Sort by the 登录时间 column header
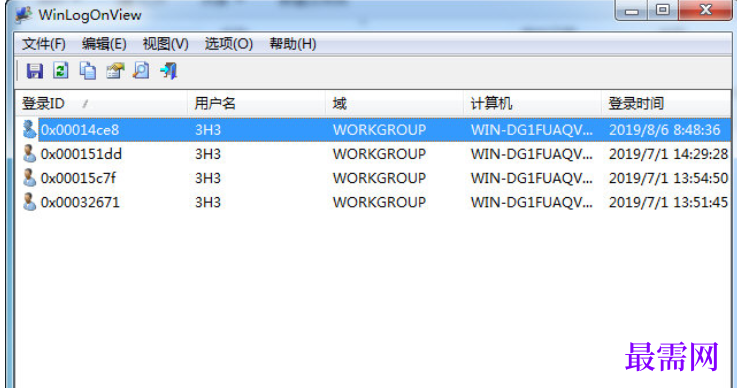Viewport: 737px width, 388px height. coord(666,103)
